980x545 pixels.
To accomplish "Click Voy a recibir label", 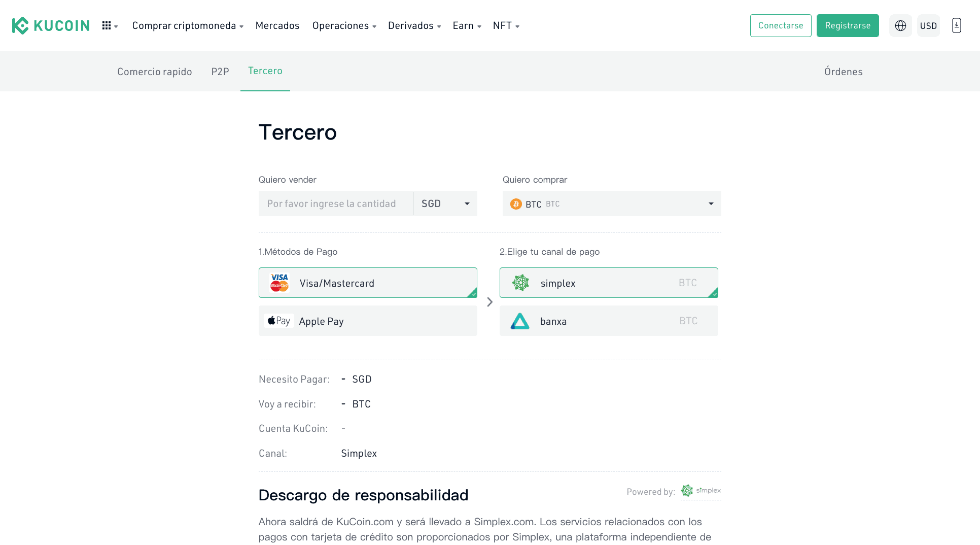I will click(287, 404).
